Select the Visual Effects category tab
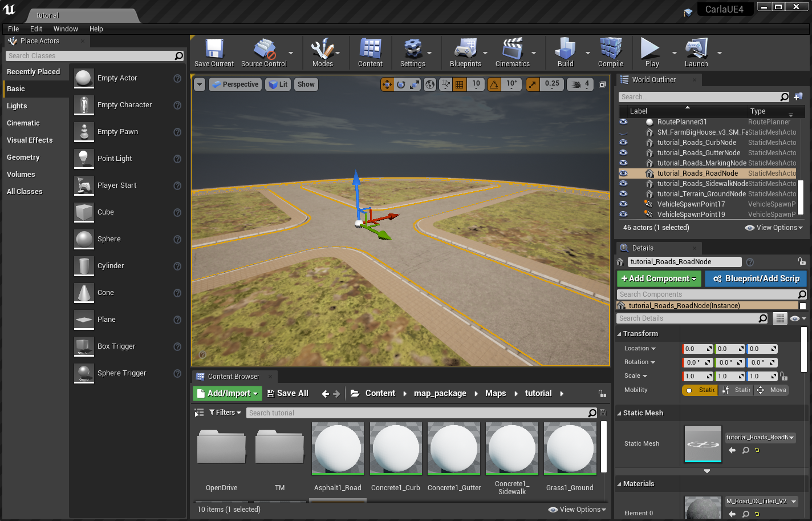The image size is (812, 521). tap(30, 140)
